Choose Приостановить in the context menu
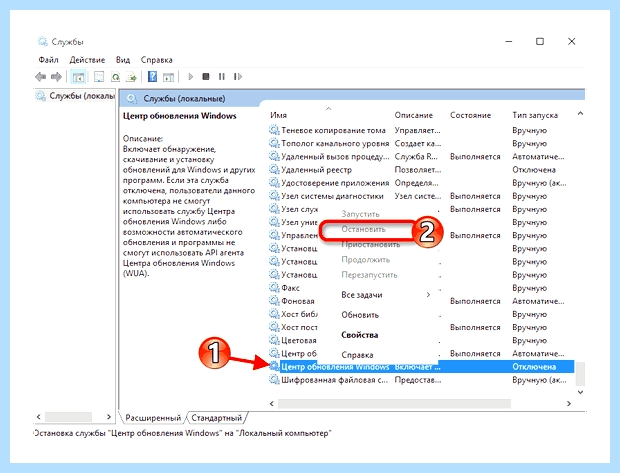The height and width of the screenshot is (473, 620). point(370,245)
